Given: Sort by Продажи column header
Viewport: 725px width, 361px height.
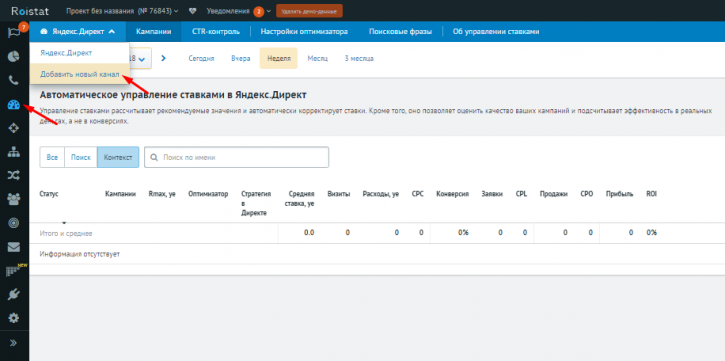Looking at the screenshot, I should [x=553, y=194].
